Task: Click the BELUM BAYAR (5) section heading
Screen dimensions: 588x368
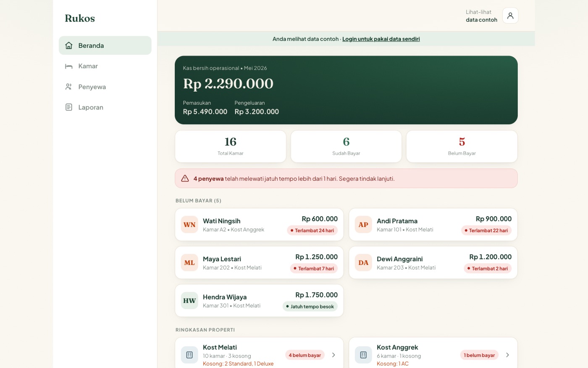Action: click(198, 201)
